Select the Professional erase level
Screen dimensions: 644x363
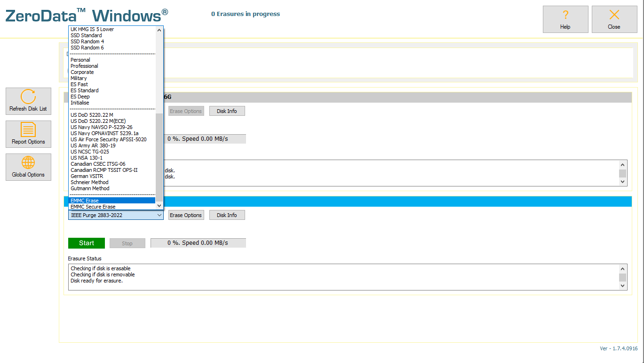click(x=112, y=66)
